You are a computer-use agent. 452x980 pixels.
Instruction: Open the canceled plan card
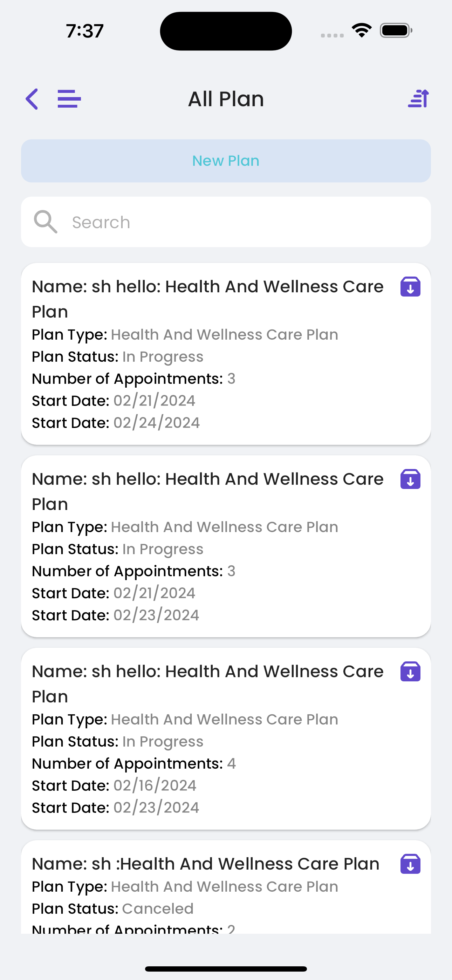(x=226, y=887)
